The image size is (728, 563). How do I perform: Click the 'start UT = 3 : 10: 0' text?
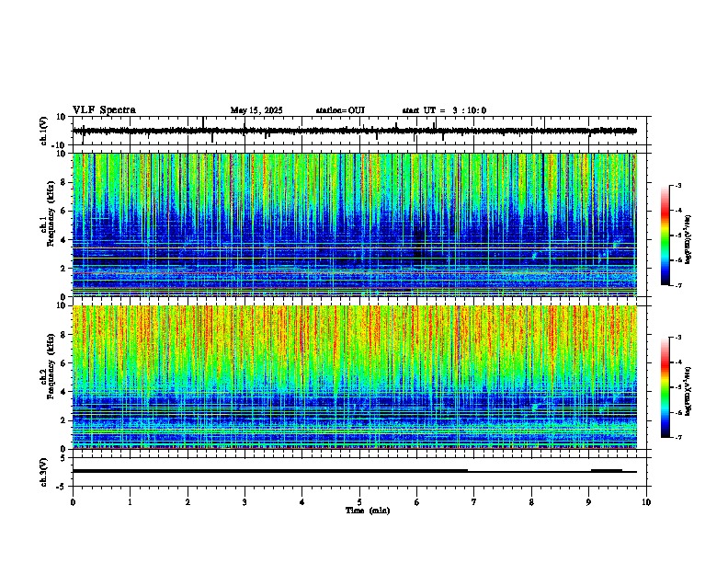pyautogui.click(x=444, y=110)
